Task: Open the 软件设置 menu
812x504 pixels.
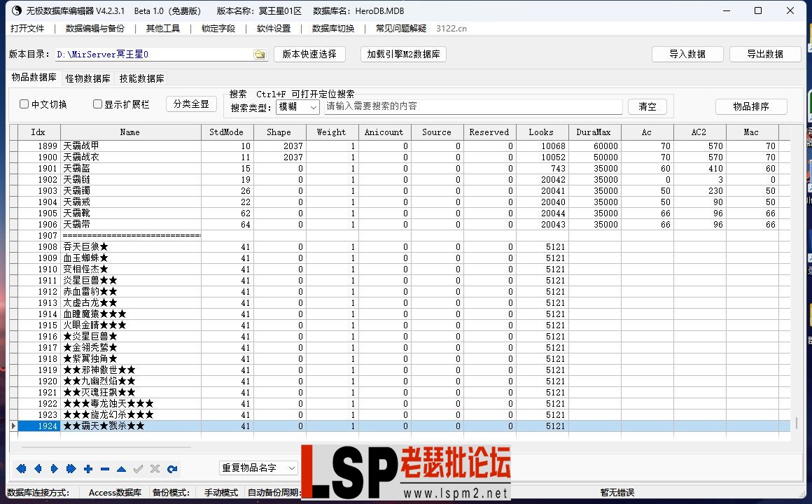Action: tap(274, 29)
